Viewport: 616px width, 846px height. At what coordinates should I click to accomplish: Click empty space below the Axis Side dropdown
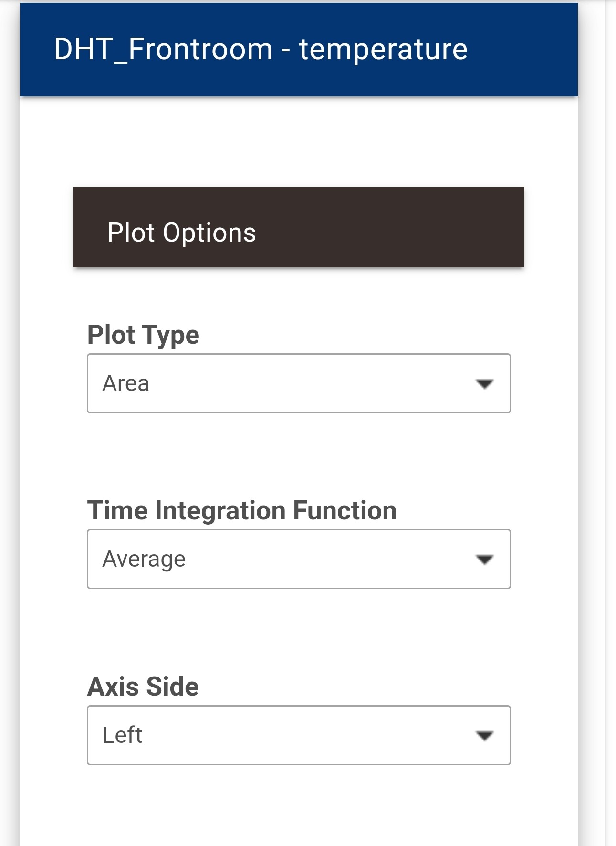point(299,807)
